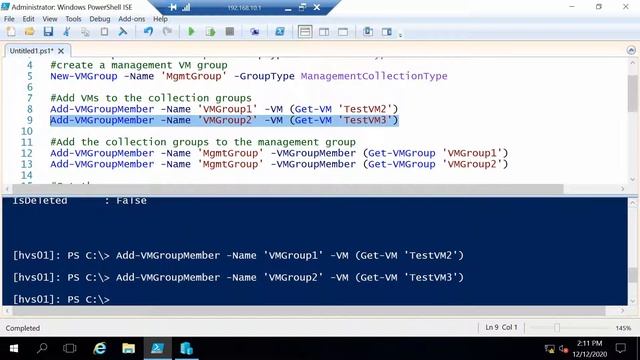Save the script with the floppy disk icon
The width and height of the screenshot is (640, 360).
(x=48, y=32)
